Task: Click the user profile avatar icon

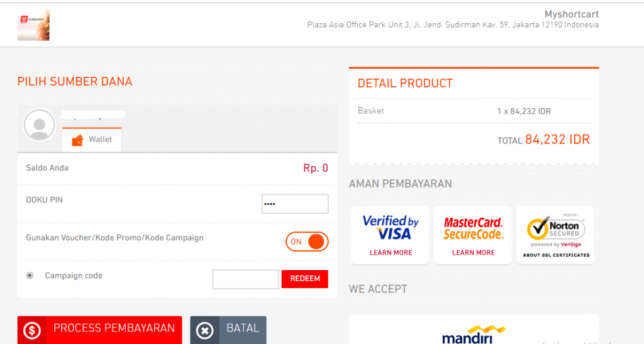Action: click(39, 125)
